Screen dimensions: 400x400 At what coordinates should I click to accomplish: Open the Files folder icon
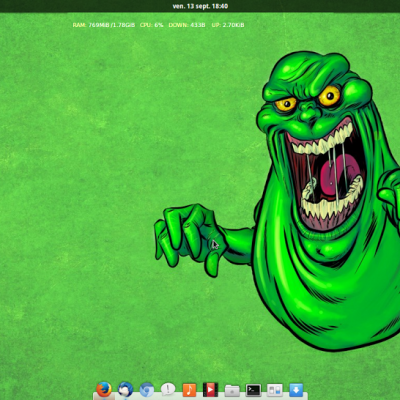232,390
